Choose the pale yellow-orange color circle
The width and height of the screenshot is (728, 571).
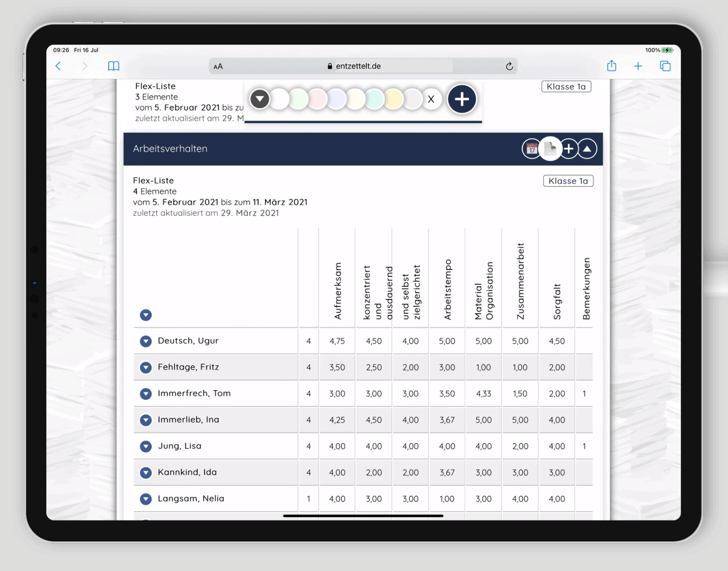[x=393, y=99]
